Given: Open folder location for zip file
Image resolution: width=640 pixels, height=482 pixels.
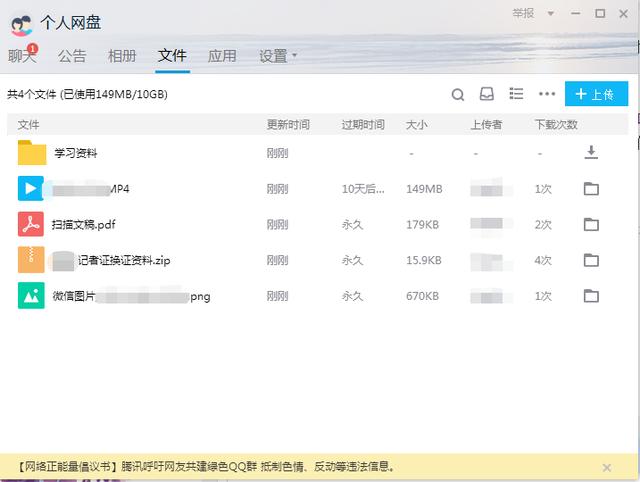Looking at the screenshot, I should click(591, 260).
